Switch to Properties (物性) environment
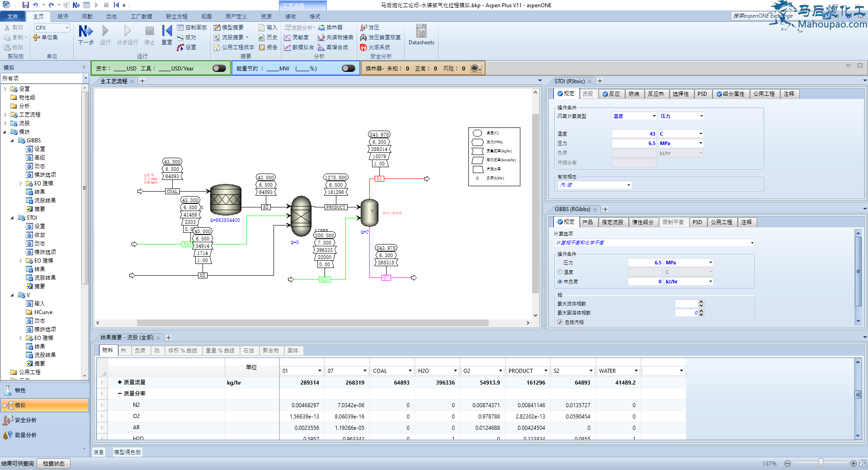Viewport: 868px width, 470px height. tap(44, 390)
